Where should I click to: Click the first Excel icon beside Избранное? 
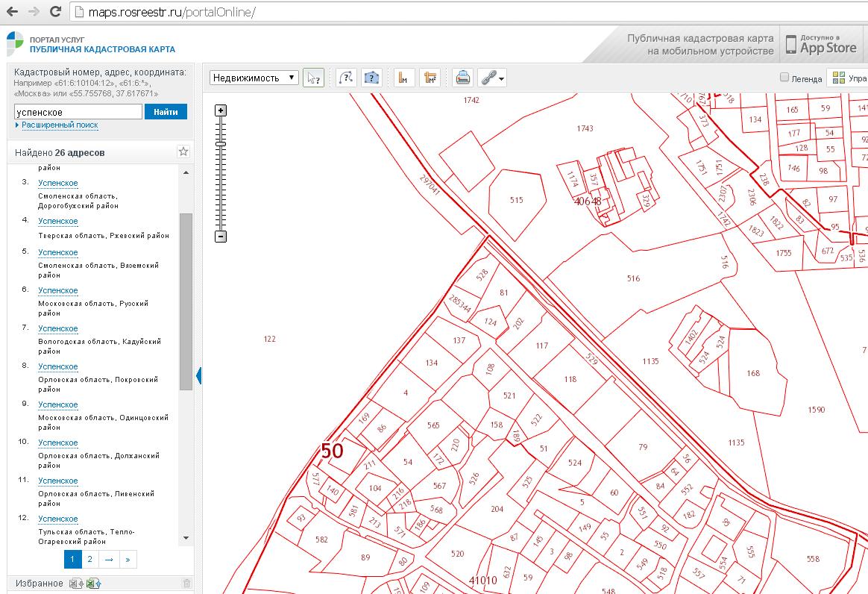(x=76, y=584)
